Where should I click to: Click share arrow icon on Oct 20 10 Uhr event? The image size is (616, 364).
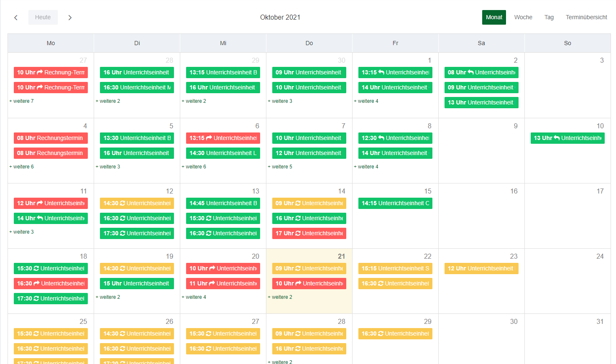212,268
